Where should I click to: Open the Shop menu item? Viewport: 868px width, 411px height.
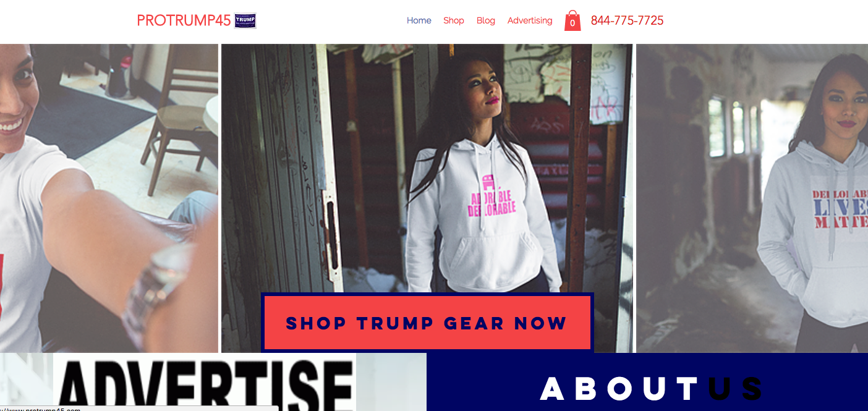(453, 20)
